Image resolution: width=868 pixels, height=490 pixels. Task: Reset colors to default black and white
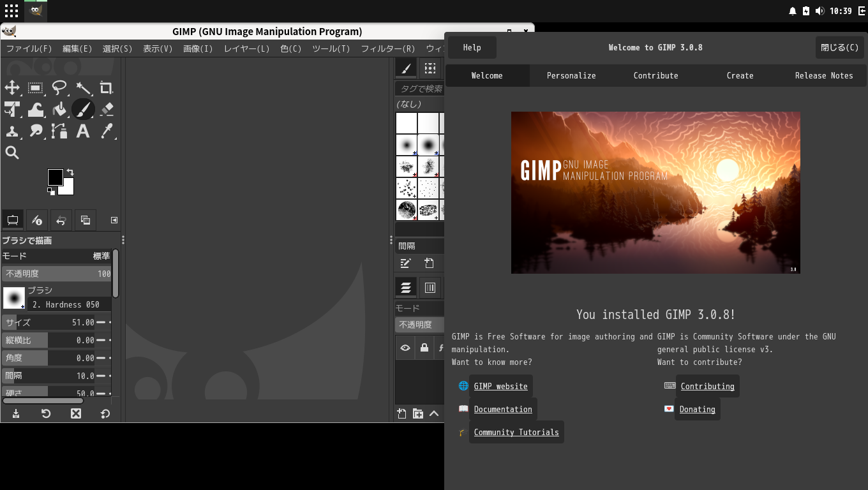51,191
